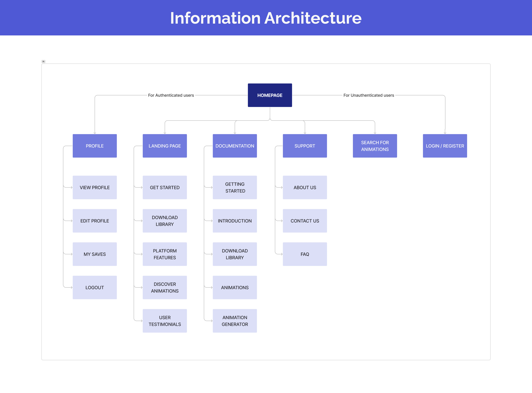Click the DOCUMENTATION node box
Screen dimensions: 532x393
click(x=235, y=146)
